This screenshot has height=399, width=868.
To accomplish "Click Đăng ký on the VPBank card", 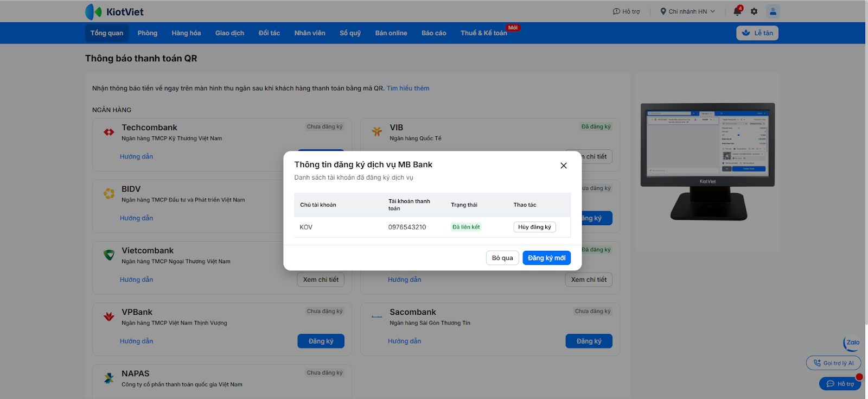I will click(x=321, y=341).
